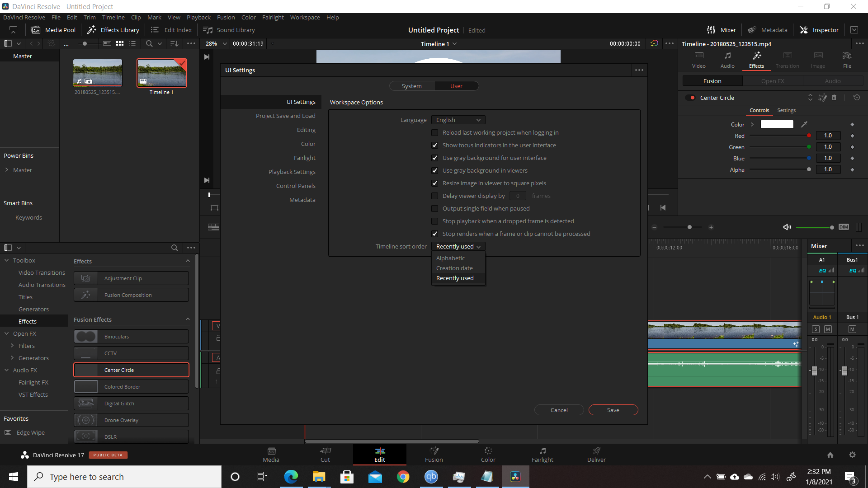The width and height of the screenshot is (868, 488).
Task: Open the File inspector tab
Action: tap(847, 60)
